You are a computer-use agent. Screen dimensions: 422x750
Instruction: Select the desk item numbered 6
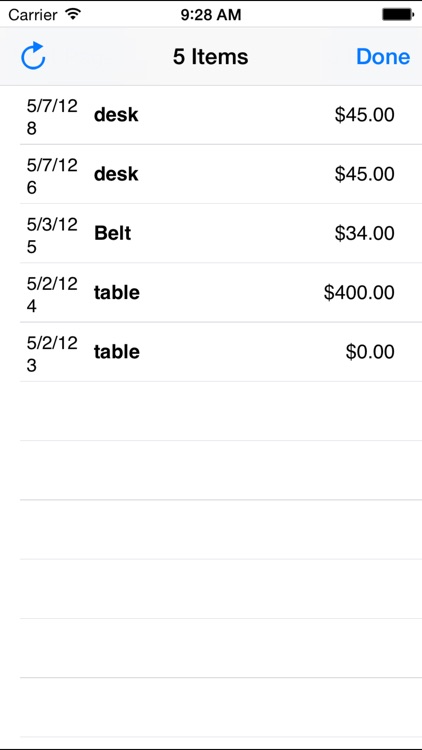point(211,174)
